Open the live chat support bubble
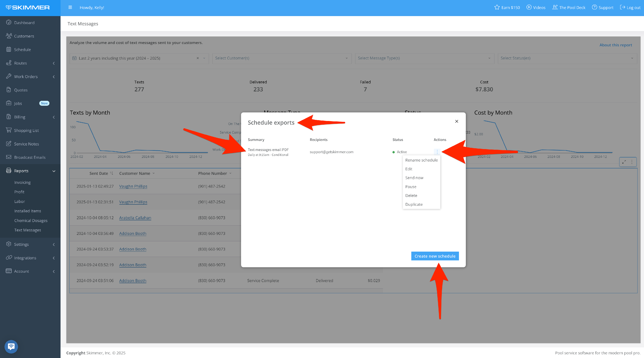 pos(11,346)
